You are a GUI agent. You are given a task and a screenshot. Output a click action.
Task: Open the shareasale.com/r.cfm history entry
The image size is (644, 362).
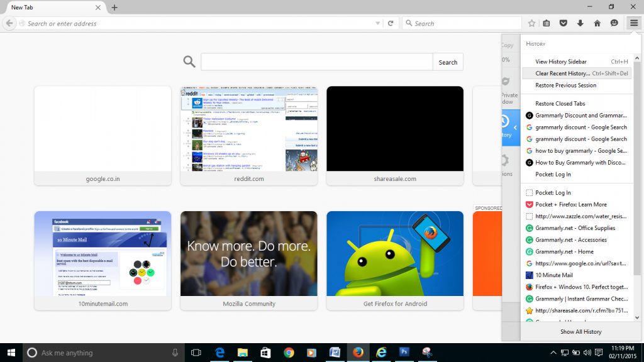[x=577, y=310]
